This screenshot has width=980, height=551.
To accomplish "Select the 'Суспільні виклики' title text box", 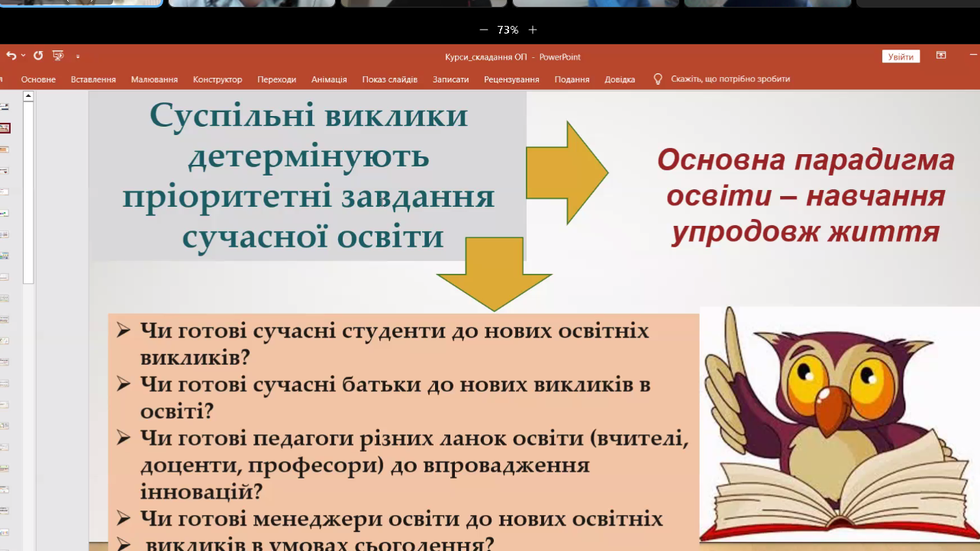I will (x=308, y=176).
